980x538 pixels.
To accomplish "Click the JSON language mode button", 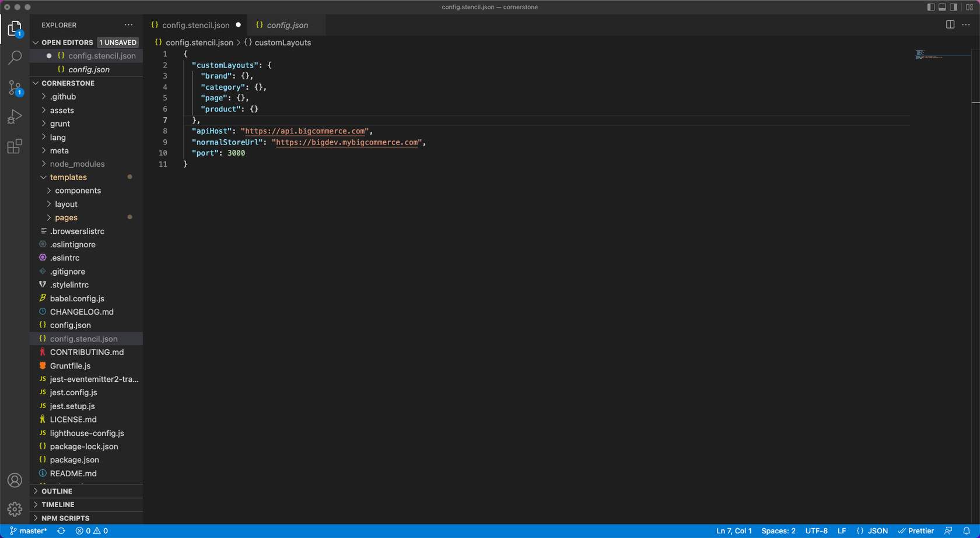I will click(877, 531).
